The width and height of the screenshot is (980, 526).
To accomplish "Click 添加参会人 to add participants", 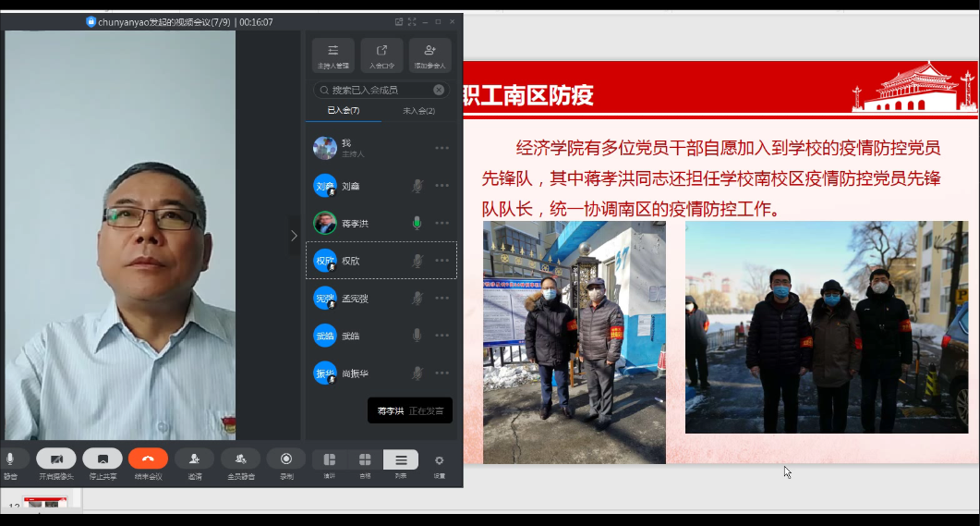I will (x=430, y=55).
